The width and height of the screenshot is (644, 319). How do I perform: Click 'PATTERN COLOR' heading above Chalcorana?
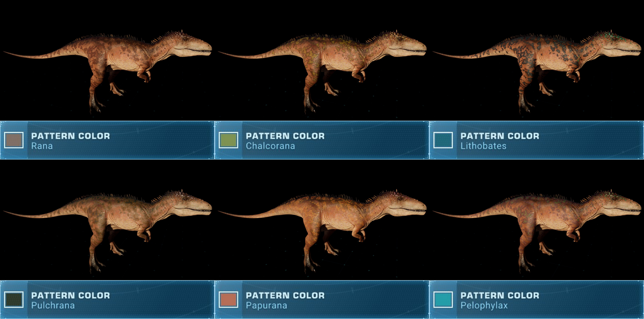(285, 136)
